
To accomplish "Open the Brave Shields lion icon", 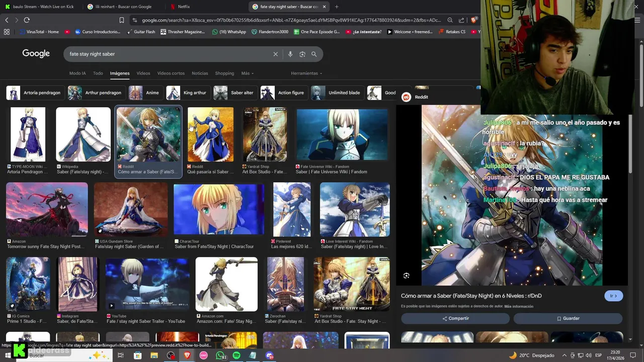I will pyautogui.click(x=473, y=20).
